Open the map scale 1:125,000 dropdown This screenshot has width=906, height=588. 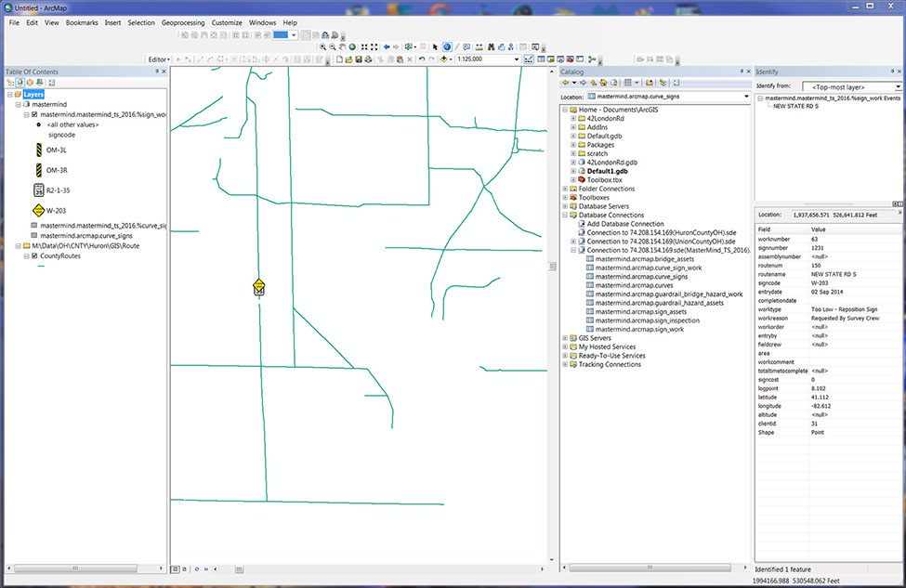click(516, 59)
